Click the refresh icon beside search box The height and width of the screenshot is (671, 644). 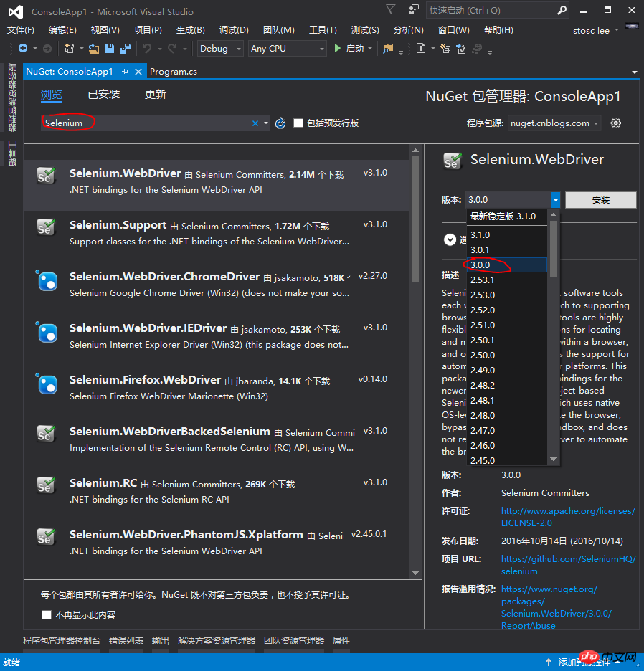(x=280, y=123)
